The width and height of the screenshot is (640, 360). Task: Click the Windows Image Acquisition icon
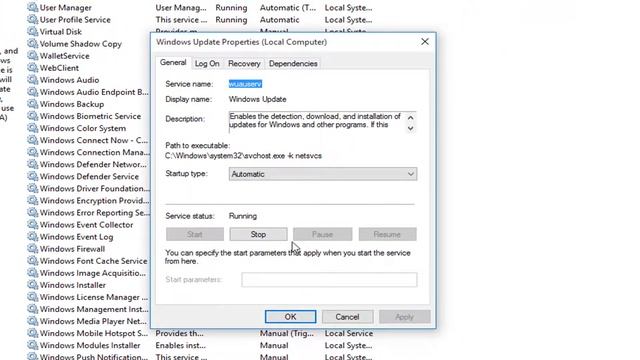(32, 273)
